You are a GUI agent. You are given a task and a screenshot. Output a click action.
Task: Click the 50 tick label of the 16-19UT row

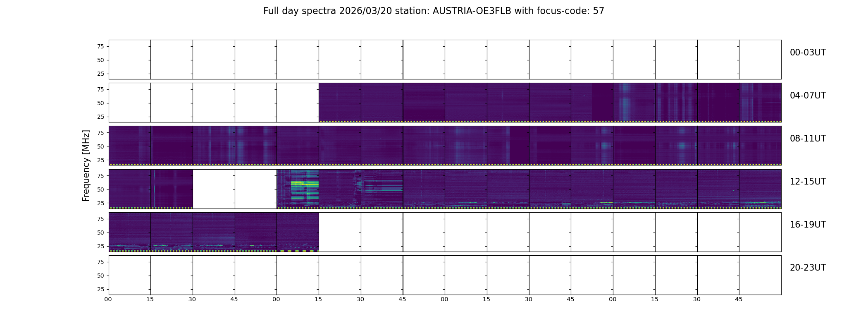tap(100, 233)
